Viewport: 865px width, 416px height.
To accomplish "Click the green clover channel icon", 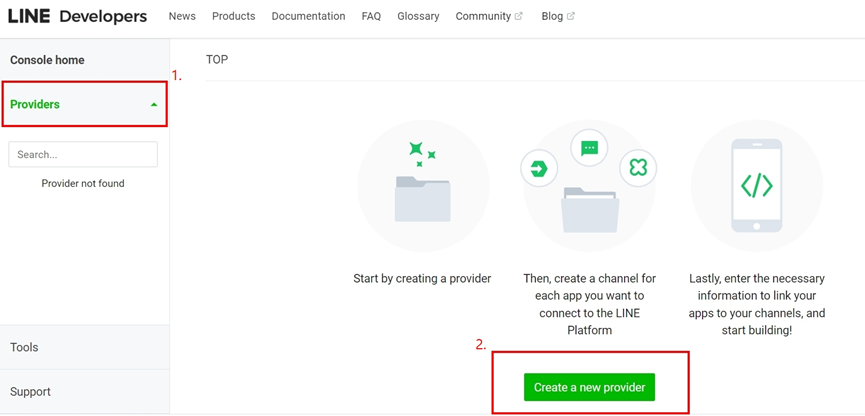I will 638,168.
